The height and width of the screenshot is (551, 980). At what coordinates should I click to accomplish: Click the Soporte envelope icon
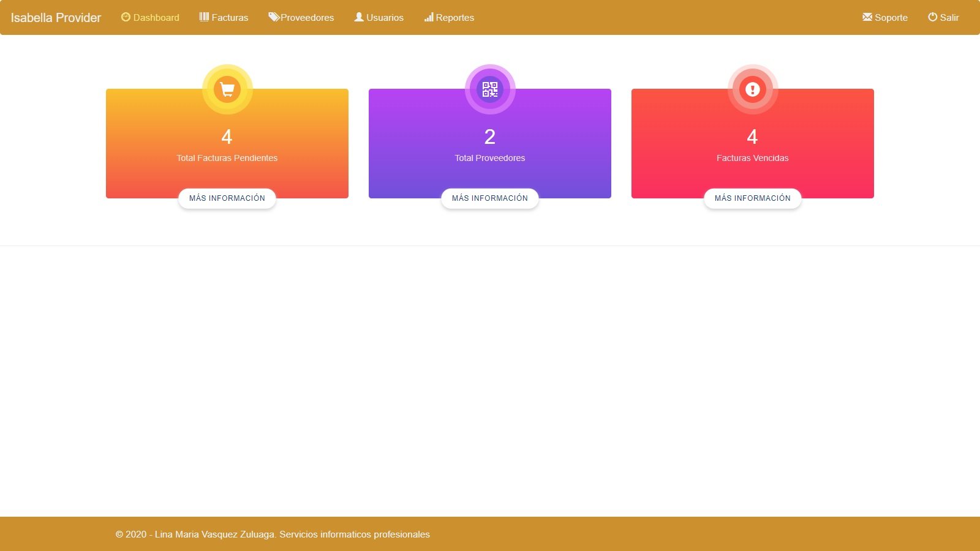(x=867, y=17)
